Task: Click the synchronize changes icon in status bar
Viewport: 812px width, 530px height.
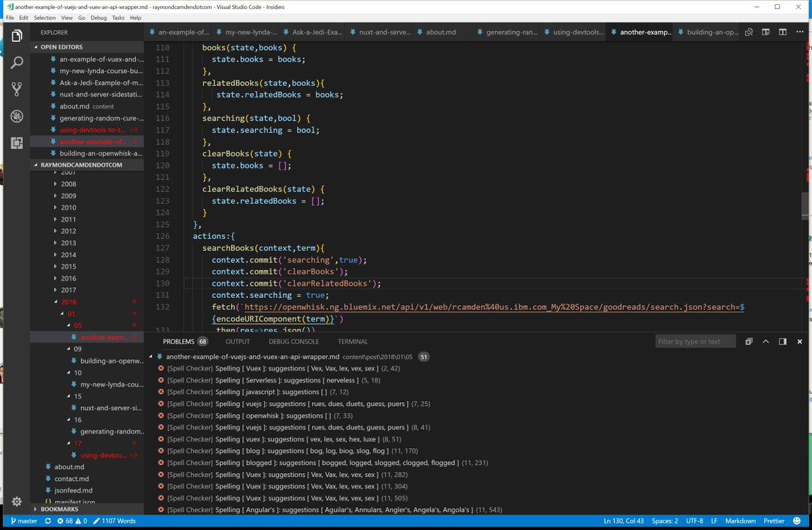Action: click(47, 521)
